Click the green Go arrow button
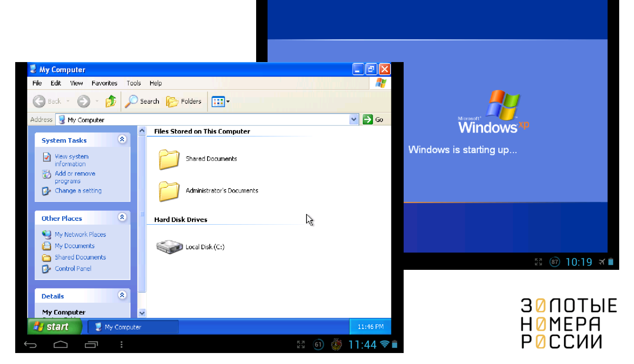634x364 pixels. click(x=368, y=120)
